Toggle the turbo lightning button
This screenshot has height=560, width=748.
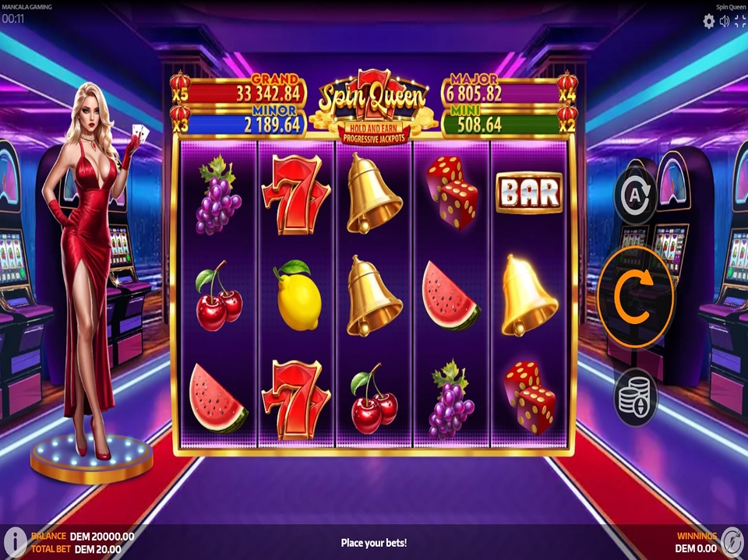[732, 542]
